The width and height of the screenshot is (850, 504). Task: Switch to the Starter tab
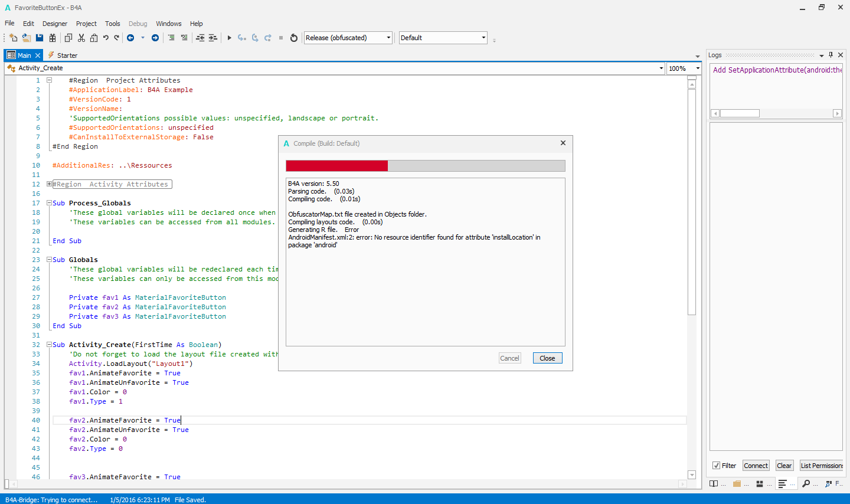pyautogui.click(x=67, y=55)
